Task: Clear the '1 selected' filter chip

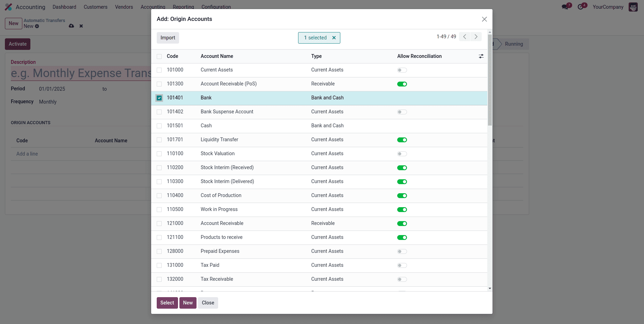Action: [334, 38]
